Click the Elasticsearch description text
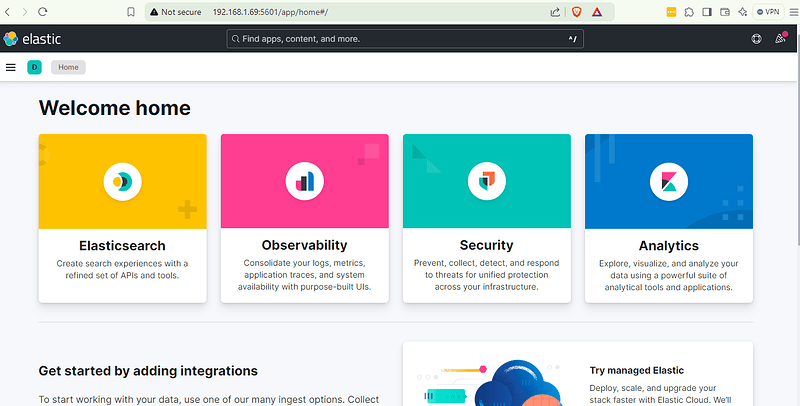 click(122, 269)
